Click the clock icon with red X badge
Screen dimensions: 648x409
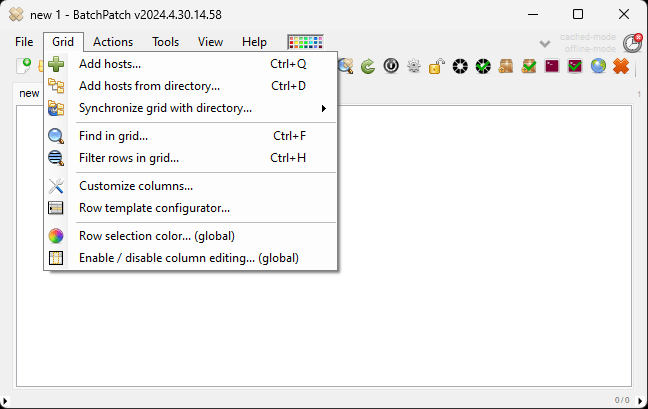coord(632,43)
